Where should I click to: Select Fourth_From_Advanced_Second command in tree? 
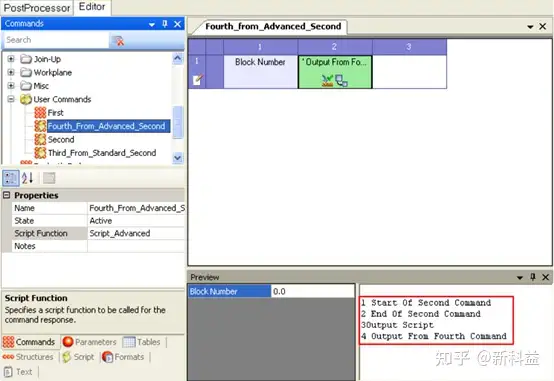tap(108, 126)
